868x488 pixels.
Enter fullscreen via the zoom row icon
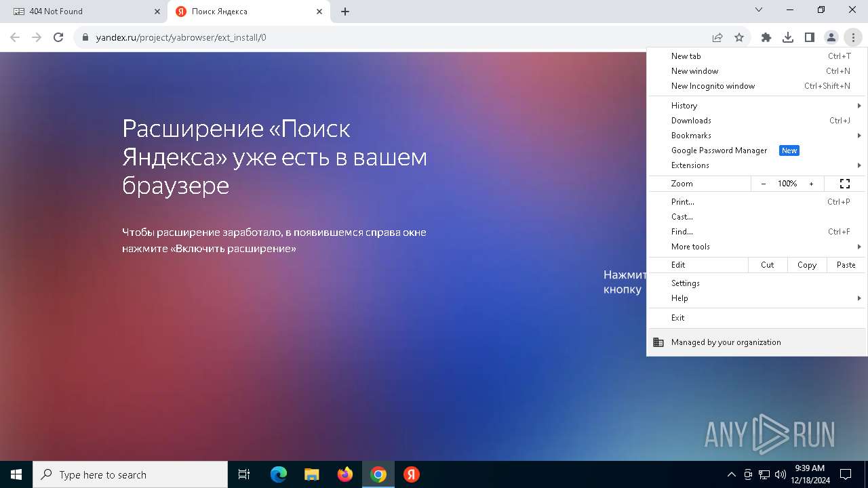(845, 184)
